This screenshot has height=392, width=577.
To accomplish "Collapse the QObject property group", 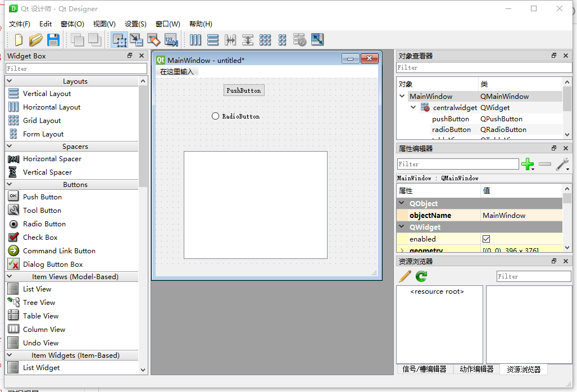I will pyautogui.click(x=402, y=203).
